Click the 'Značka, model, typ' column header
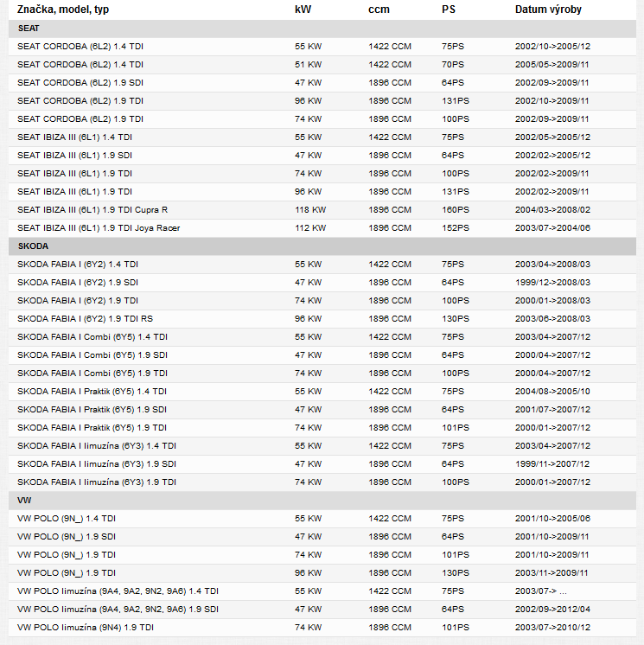Viewport: 644px width, 645px height. 63,9
